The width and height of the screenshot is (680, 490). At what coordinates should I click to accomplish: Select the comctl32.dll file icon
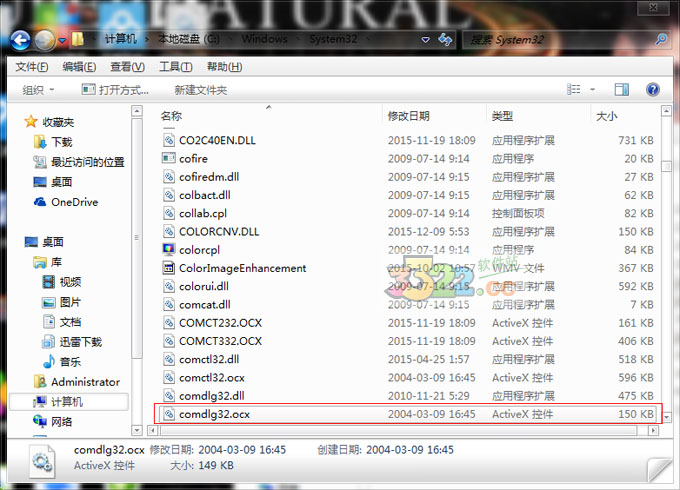[169, 359]
